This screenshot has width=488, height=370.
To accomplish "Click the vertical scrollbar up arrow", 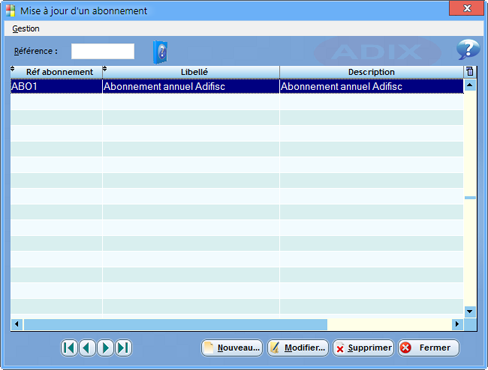I will tap(470, 85).
